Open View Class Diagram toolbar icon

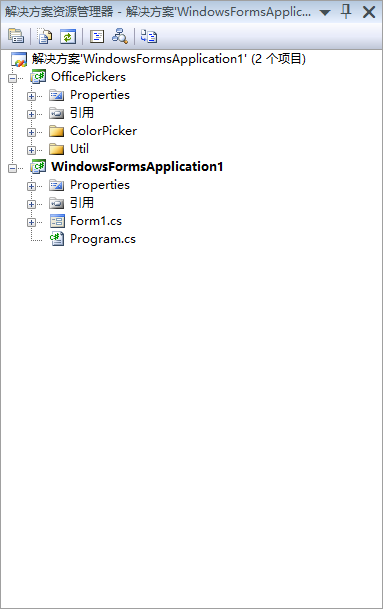click(x=120, y=37)
